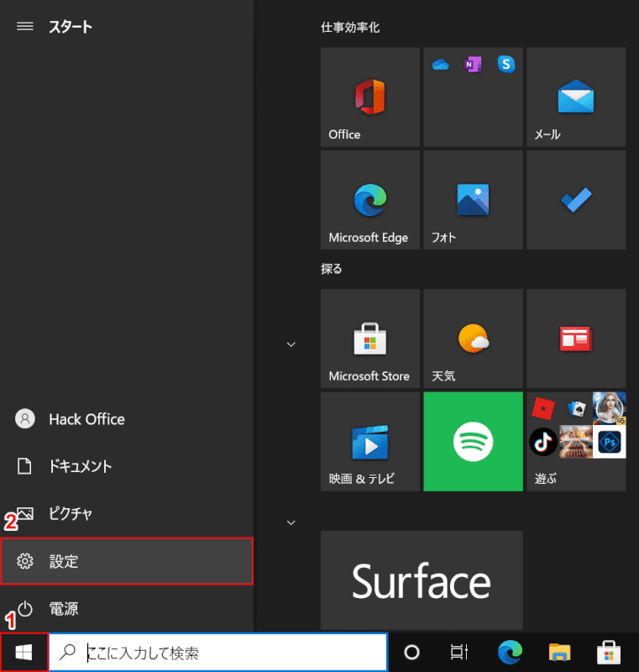Launch Edge from the taskbar

point(510,653)
